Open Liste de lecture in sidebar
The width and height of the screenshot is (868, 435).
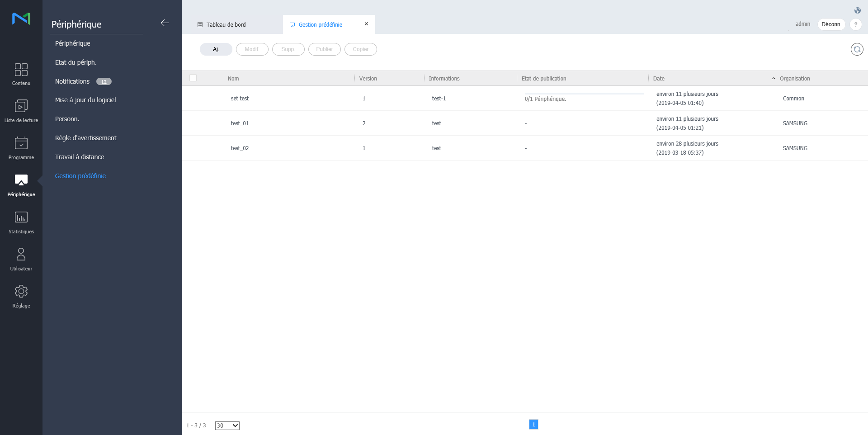pyautogui.click(x=21, y=107)
